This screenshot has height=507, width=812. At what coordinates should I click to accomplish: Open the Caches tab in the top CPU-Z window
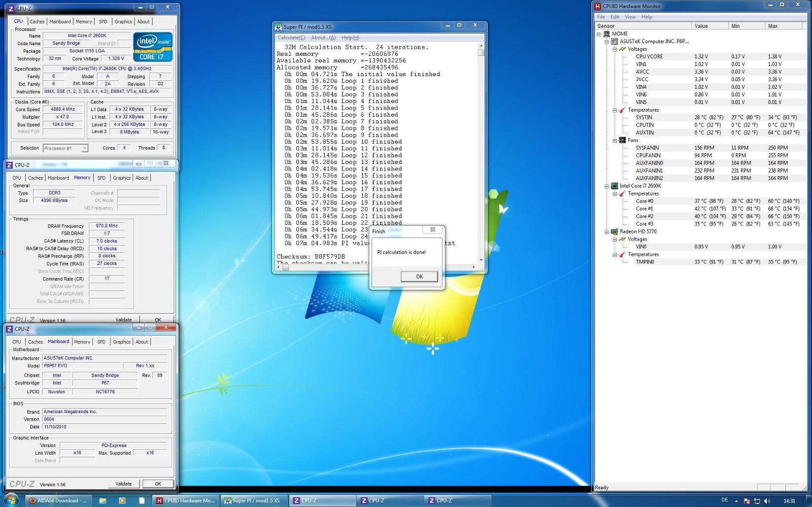pyautogui.click(x=37, y=21)
